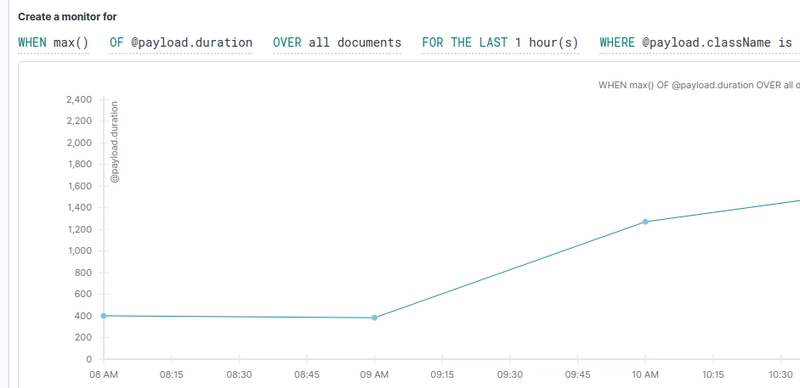This screenshot has height=388, width=800.
Task: Click the 2,400 y-axis label
Action: click(79, 100)
